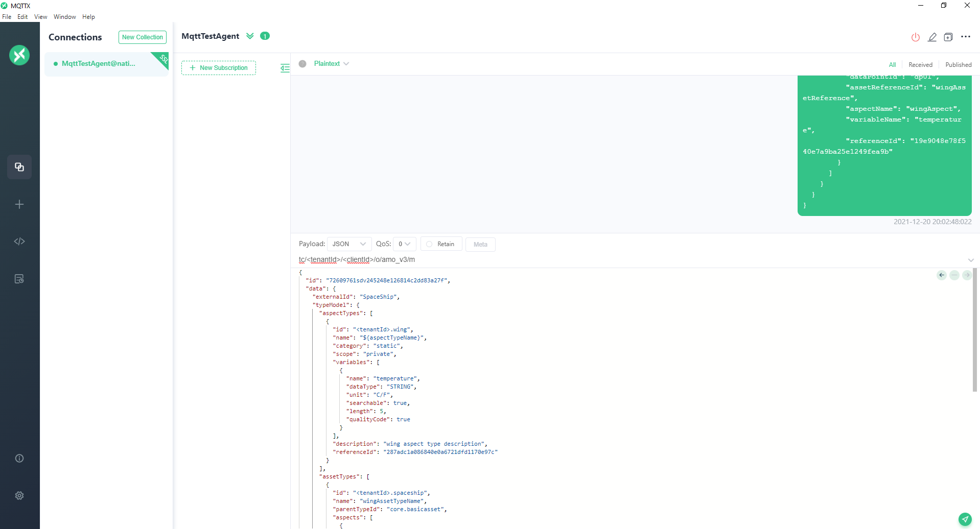Open the About info icon in the sidebar

point(19,458)
